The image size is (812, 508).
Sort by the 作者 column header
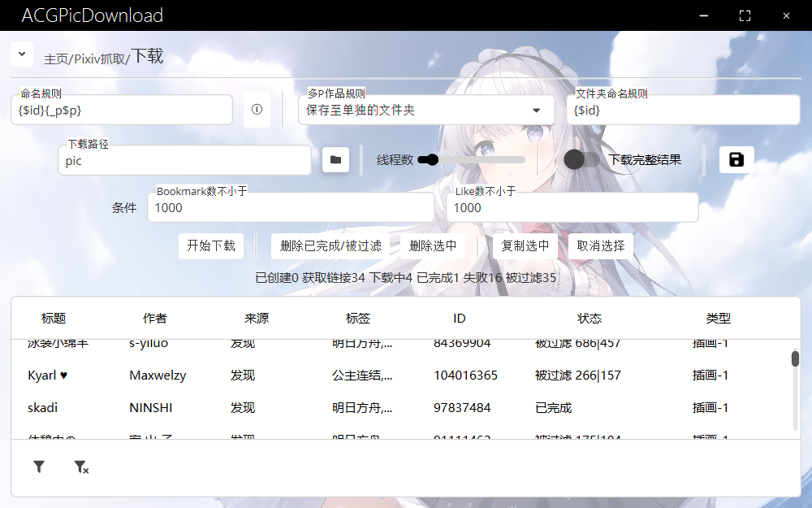click(x=155, y=319)
